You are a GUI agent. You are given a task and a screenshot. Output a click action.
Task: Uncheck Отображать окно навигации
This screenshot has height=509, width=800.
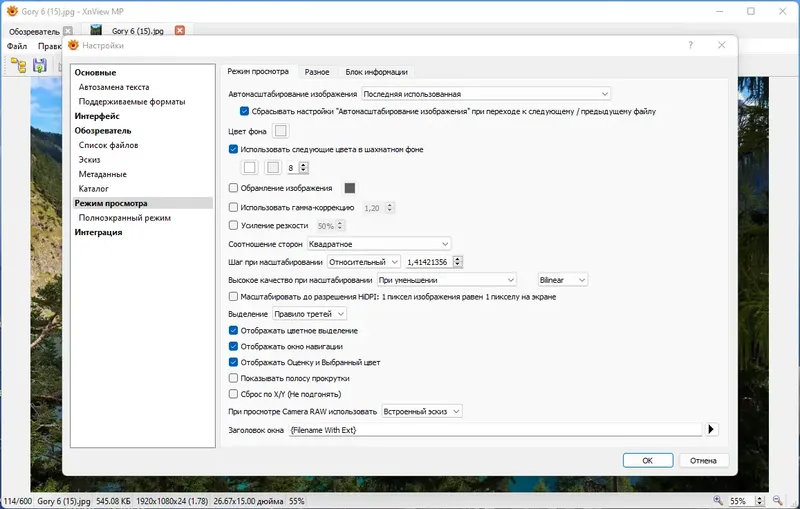pyautogui.click(x=233, y=346)
